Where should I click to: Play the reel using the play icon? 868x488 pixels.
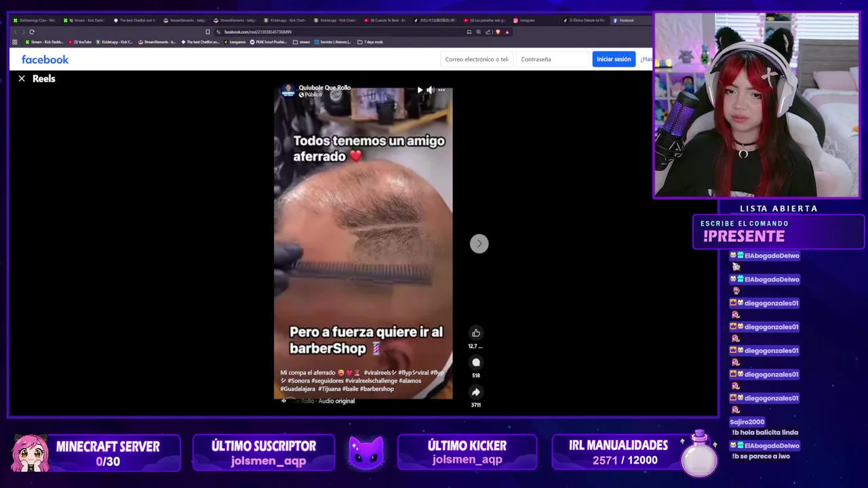tap(420, 89)
